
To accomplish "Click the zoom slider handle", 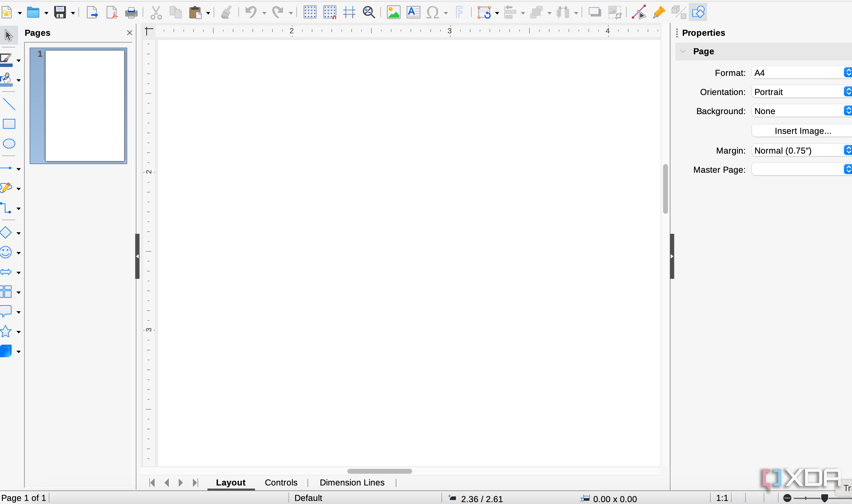I will coord(825,498).
